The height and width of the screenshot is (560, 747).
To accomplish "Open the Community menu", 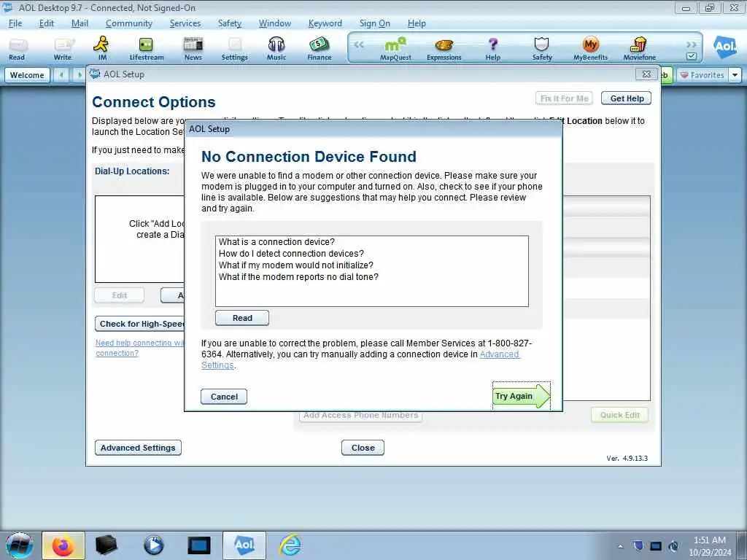I will coord(129,23).
